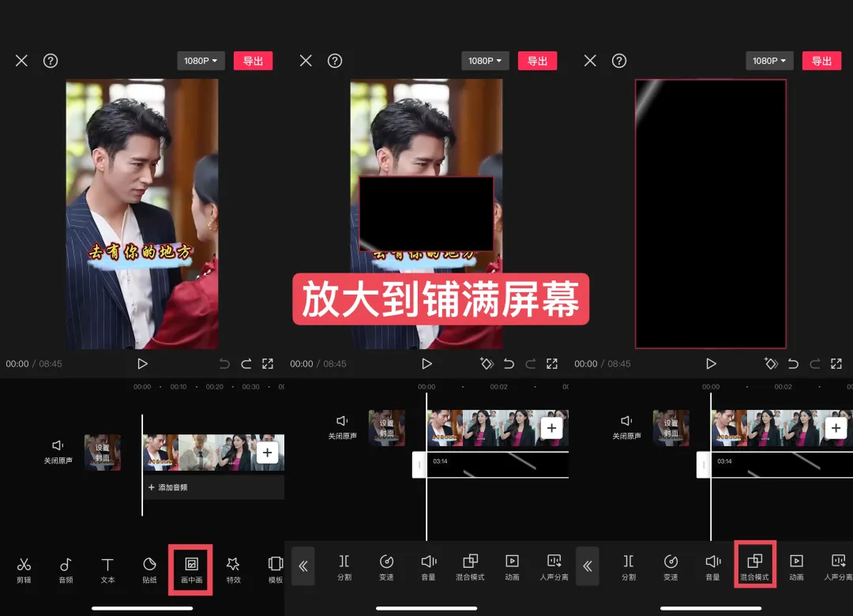Collapse toolbar with double-chevron in right screen
Viewport: 853px width, 616px height.
click(x=588, y=566)
